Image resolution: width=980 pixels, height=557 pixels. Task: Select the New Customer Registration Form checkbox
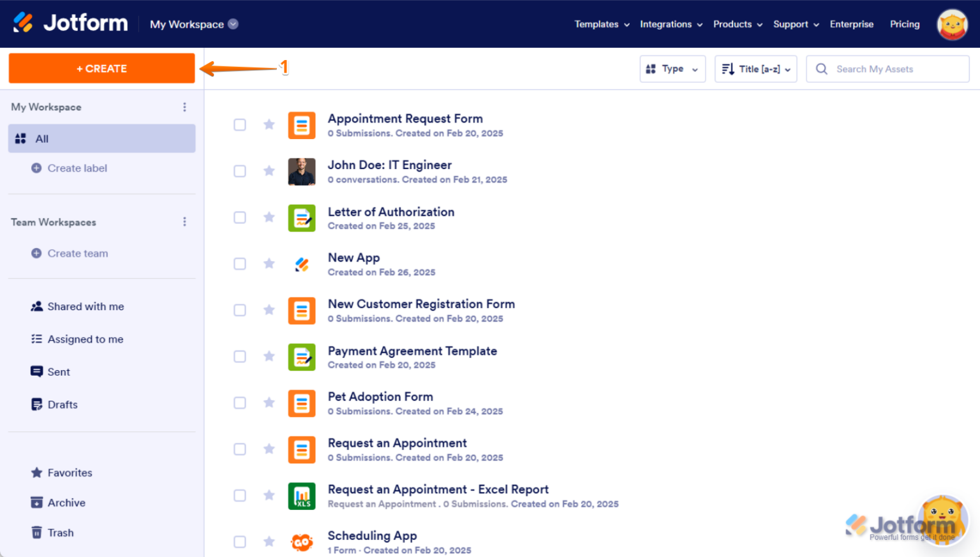tap(240, 310)
